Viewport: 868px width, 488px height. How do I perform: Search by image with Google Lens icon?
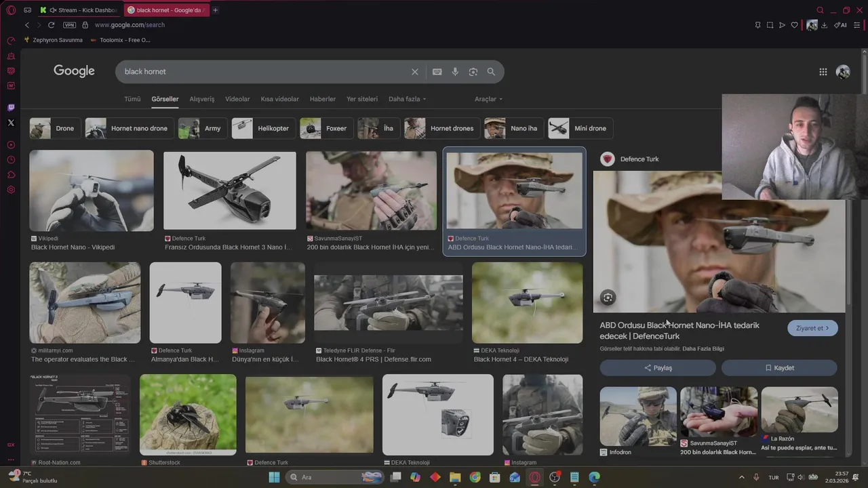(x=473, y=72)
